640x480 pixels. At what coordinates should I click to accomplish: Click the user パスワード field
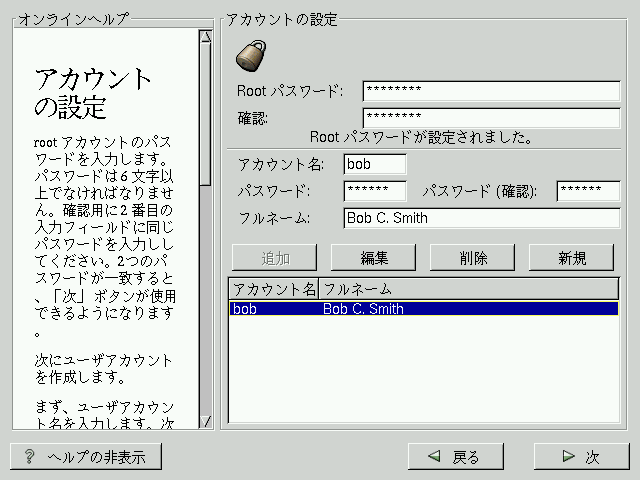click(x=375, y=191)
